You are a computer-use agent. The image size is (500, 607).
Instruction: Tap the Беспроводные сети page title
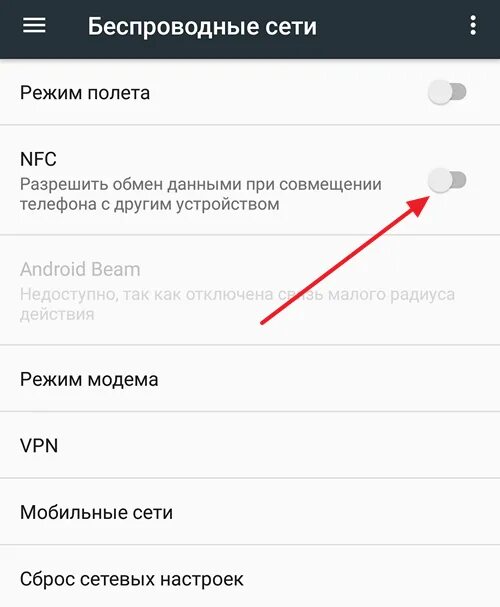click(x=202, y=26)
